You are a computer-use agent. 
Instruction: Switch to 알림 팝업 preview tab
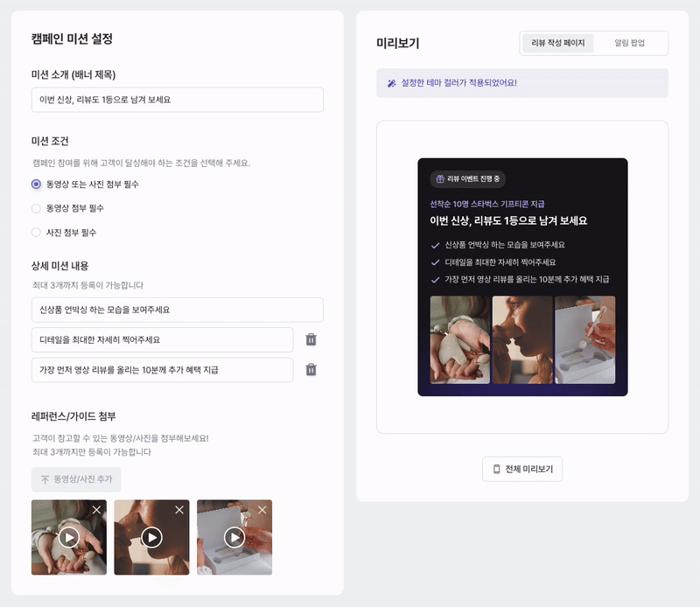click(629, 43)
